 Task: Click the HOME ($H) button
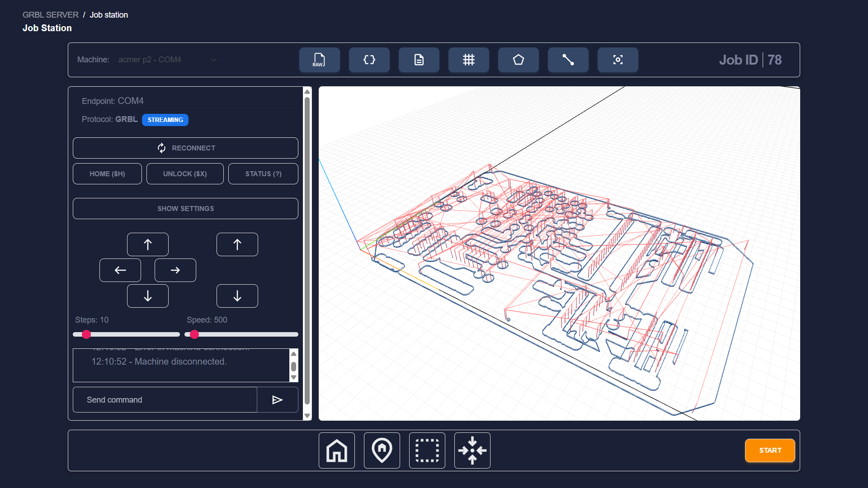pos(107,174)
